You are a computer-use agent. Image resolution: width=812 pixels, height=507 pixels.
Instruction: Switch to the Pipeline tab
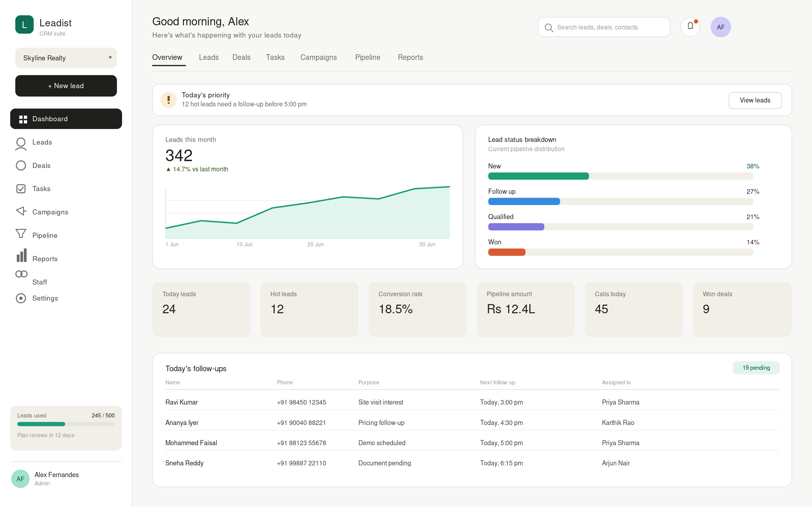pos(368,57)
